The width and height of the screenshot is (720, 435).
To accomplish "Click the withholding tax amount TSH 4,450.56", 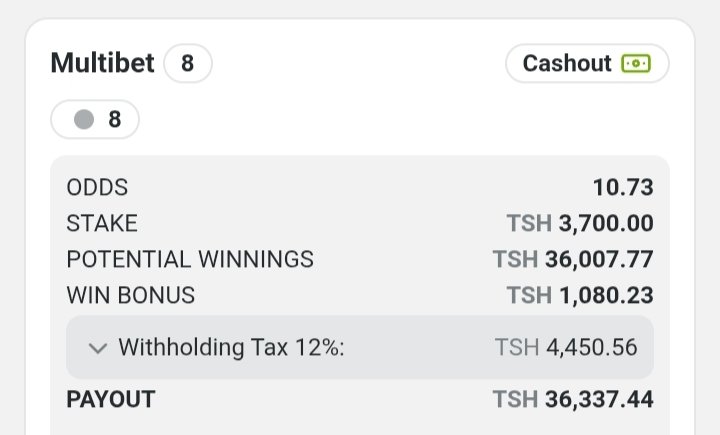I will pos(566,347).
